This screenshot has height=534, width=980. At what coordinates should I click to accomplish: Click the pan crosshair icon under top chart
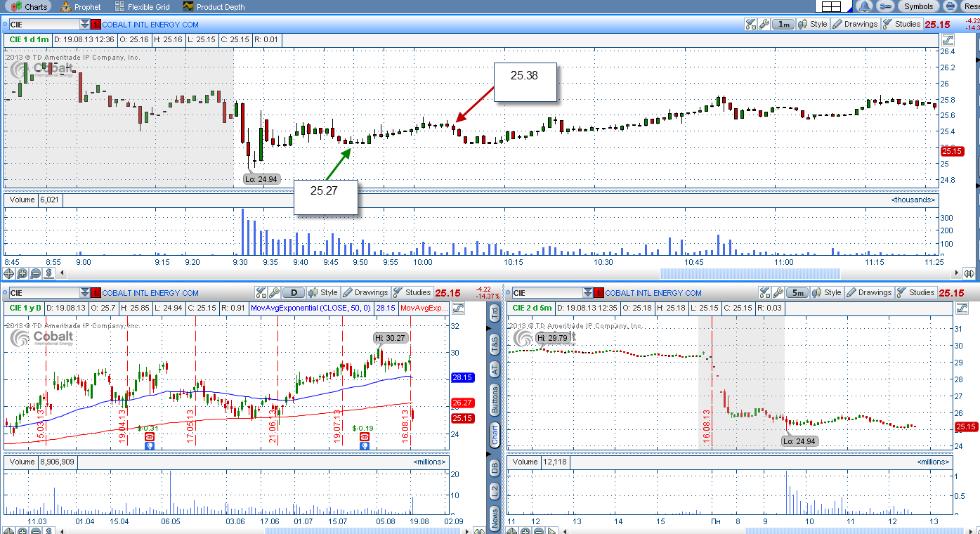pyautogui.click(x=8, y=273)
